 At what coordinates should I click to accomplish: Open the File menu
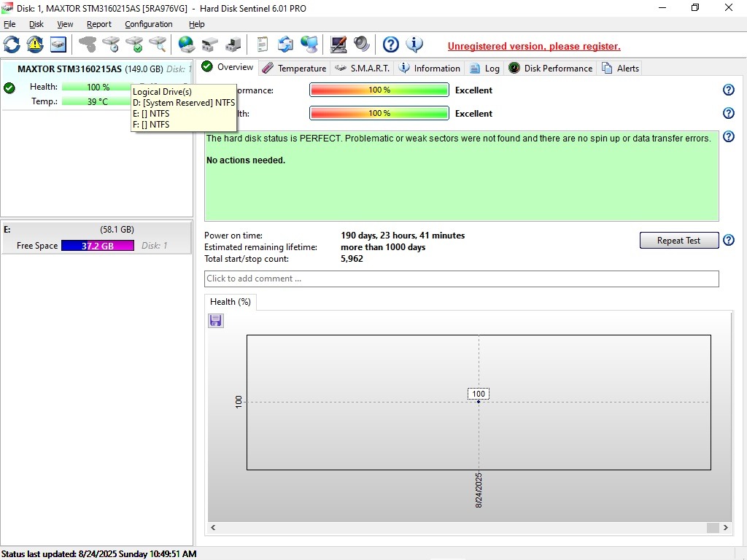pos(9,24)
